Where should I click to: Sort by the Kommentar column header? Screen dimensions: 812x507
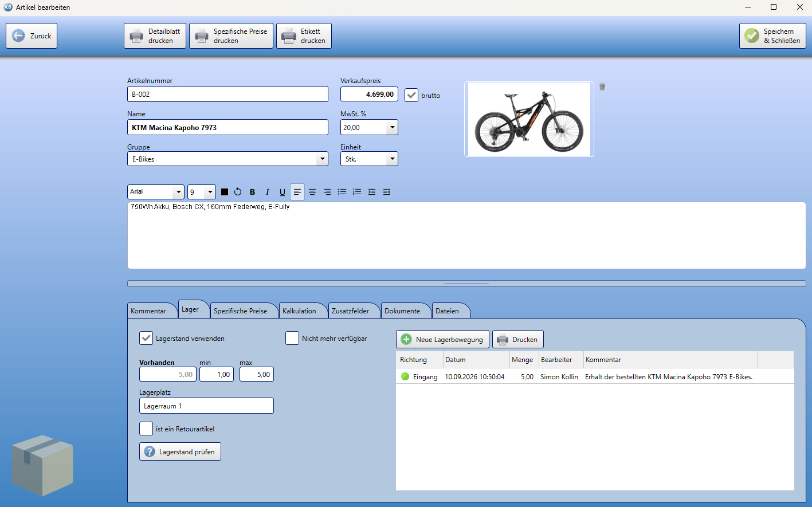pyautogui.click(x=670, y=360)
